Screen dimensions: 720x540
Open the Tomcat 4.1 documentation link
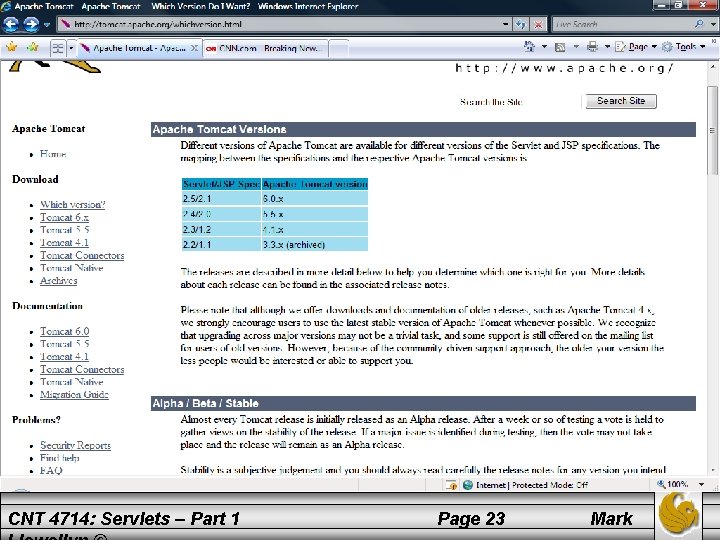point(64,356)
